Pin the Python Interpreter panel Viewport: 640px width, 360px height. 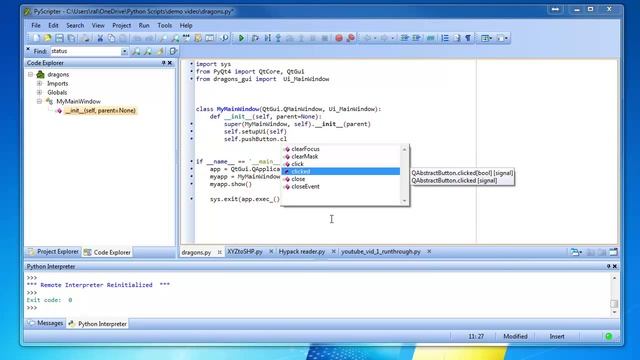click(608, 266)
